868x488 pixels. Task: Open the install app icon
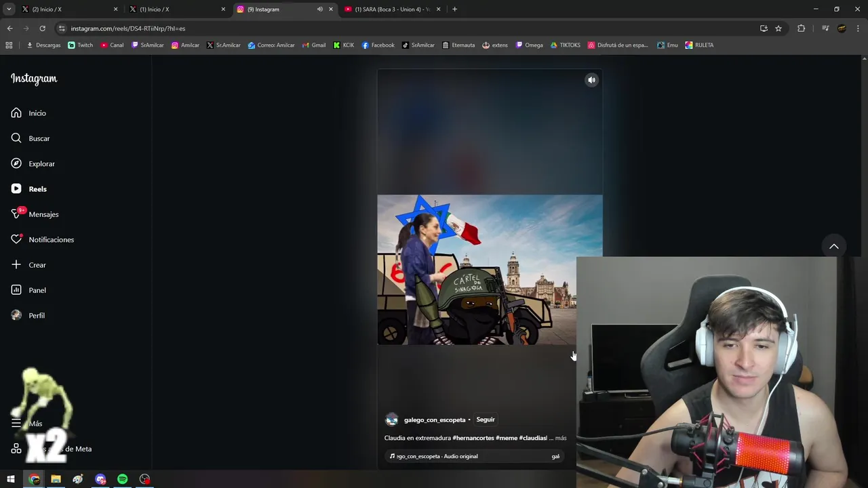coord(764,28)
